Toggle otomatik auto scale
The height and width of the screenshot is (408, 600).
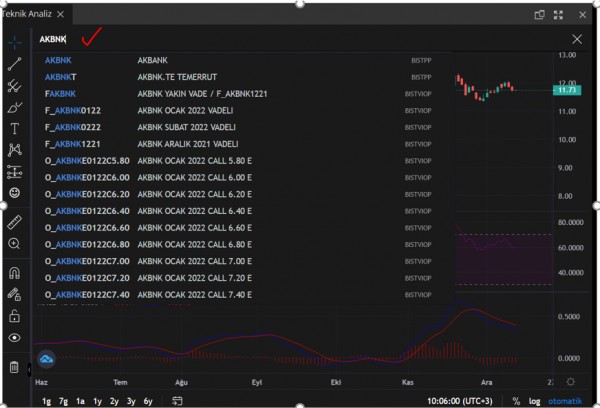565,401
